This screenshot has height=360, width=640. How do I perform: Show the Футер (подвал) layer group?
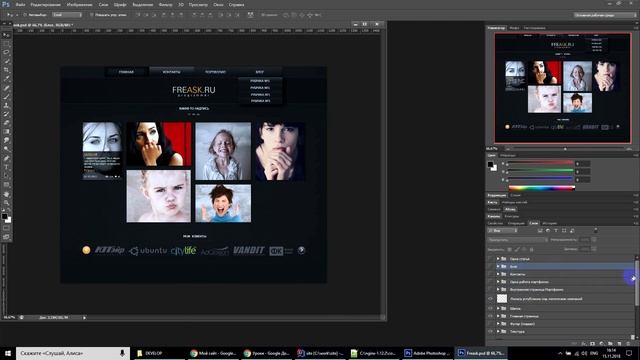click(x=490, y=324)
